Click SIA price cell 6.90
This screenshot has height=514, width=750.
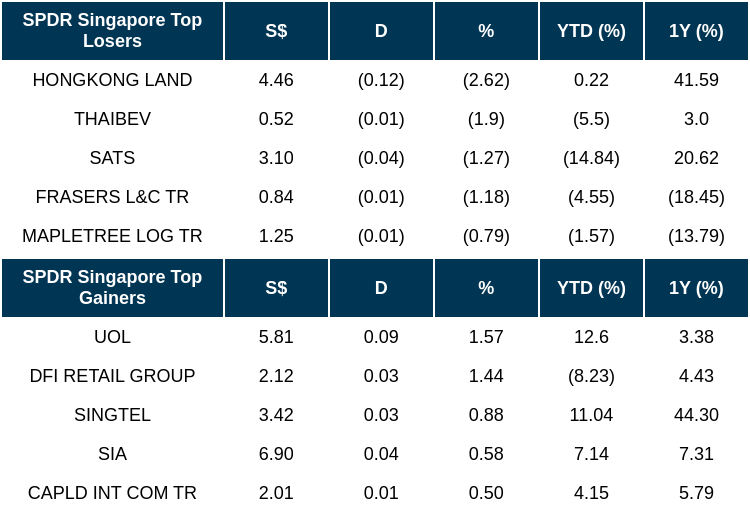tap(276, 454)
